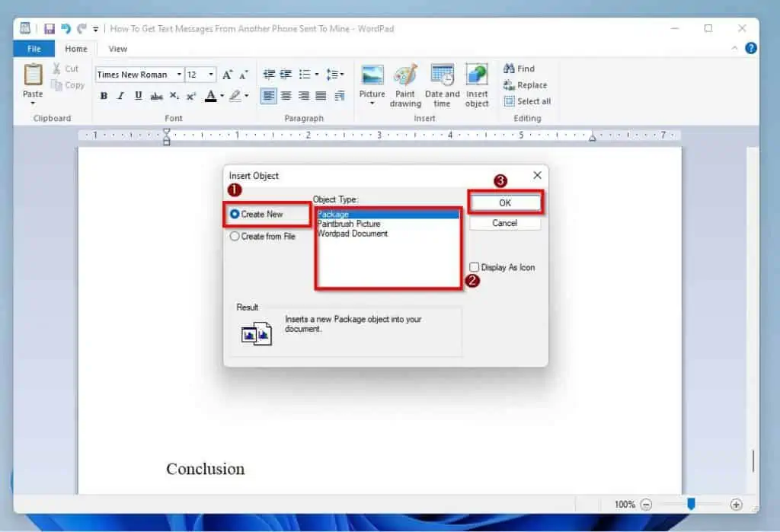Insert a Picture from the ribbon
This screenshot has width=780, height=532.
pyautogui.click(x=372, y=80)
